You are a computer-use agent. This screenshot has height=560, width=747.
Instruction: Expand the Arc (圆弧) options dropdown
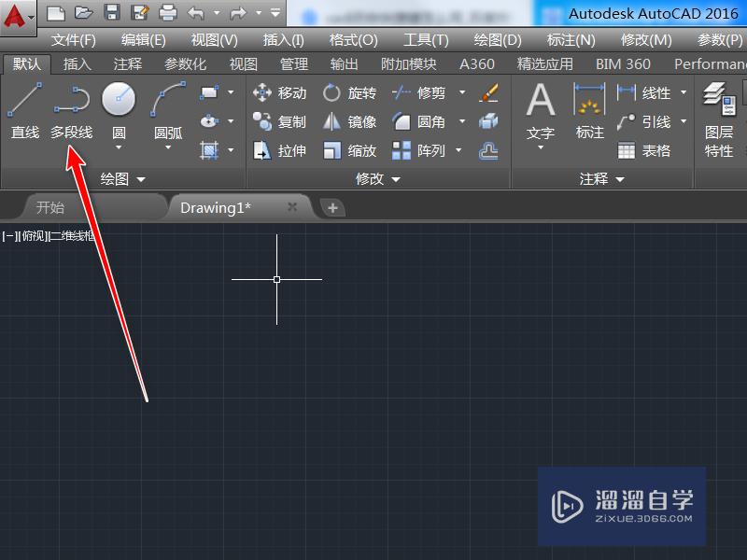(168, 147)
